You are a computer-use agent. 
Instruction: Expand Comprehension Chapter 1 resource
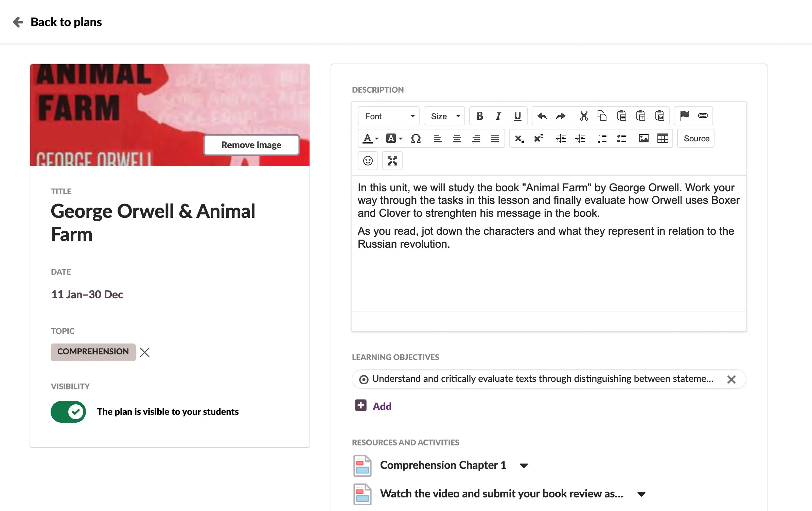pos(524,465)
